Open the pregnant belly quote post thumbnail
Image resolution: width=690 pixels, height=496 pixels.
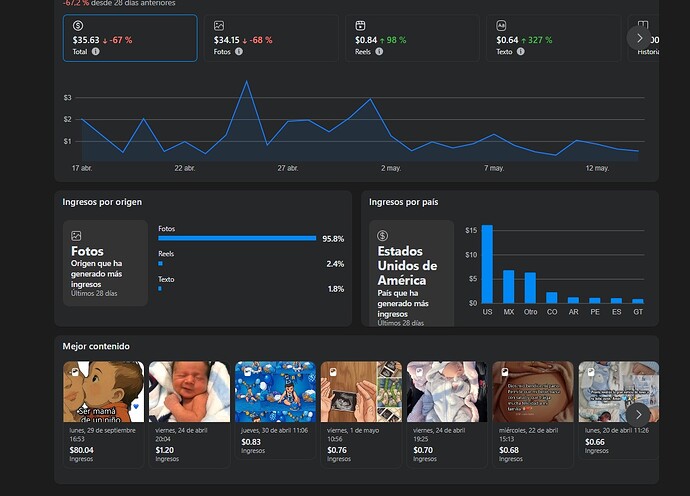(533, 392)
